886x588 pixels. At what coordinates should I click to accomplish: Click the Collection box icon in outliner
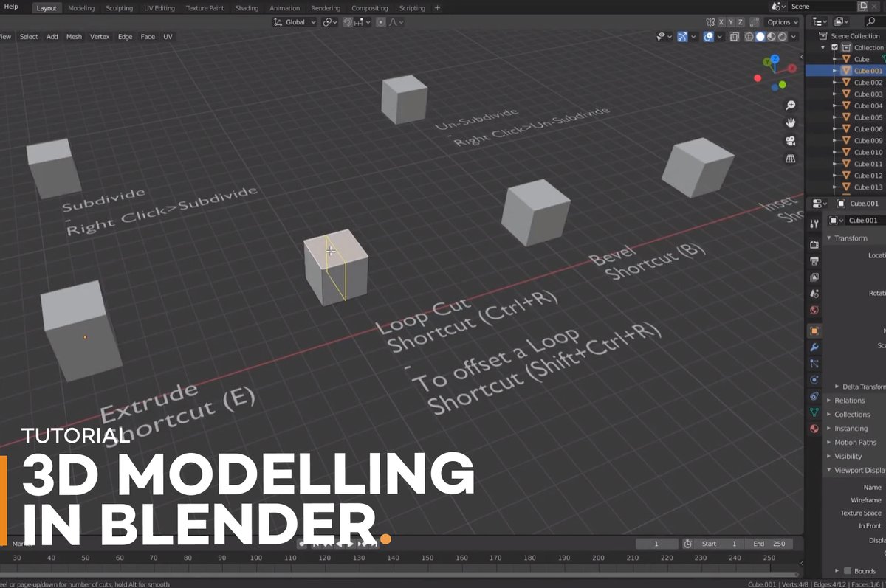point(848,47)
